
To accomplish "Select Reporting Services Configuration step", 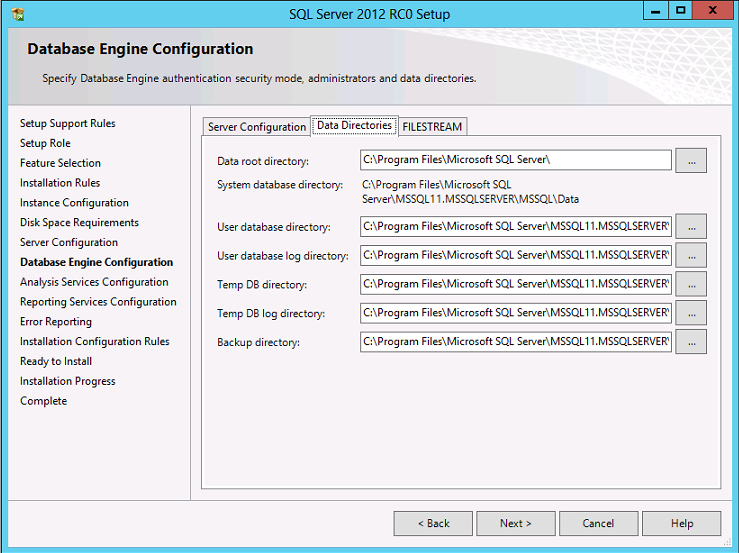I will coord(98,302).
